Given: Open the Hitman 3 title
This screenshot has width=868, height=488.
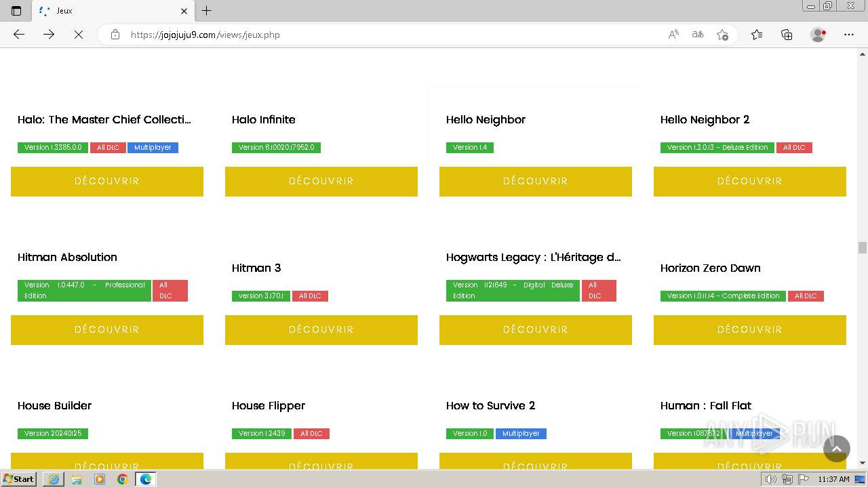Looking at the screenshot, I should pos(256,268).
